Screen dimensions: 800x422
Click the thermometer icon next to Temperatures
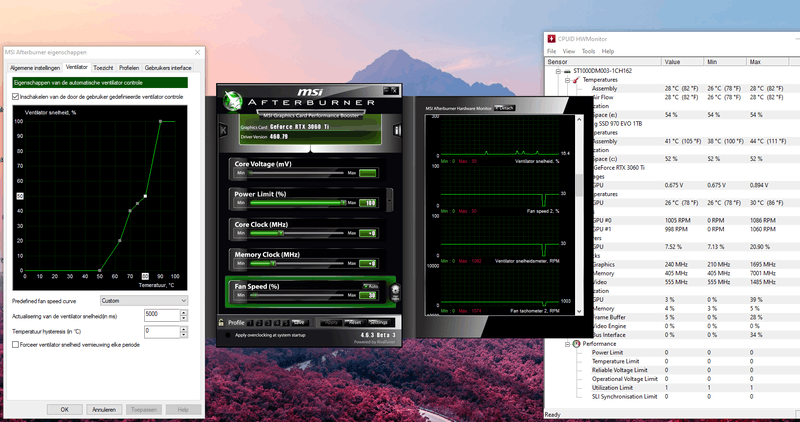[577, 80]
